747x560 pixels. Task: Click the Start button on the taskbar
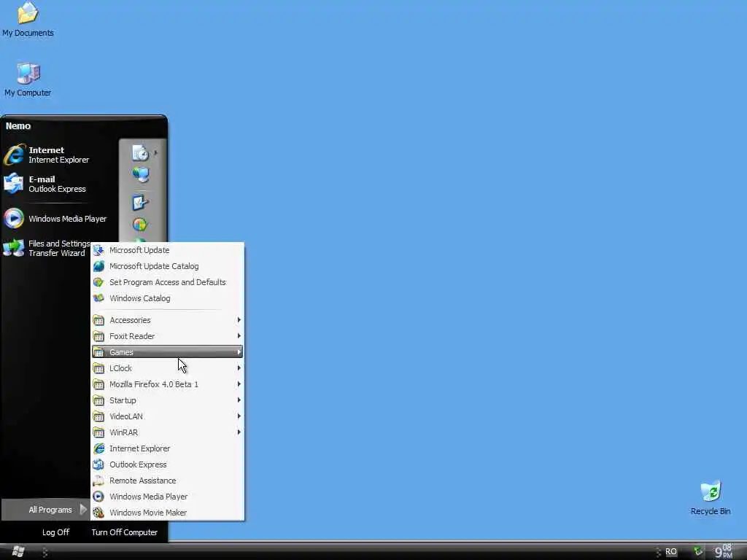pyautogui.click(x=18, y=551)
